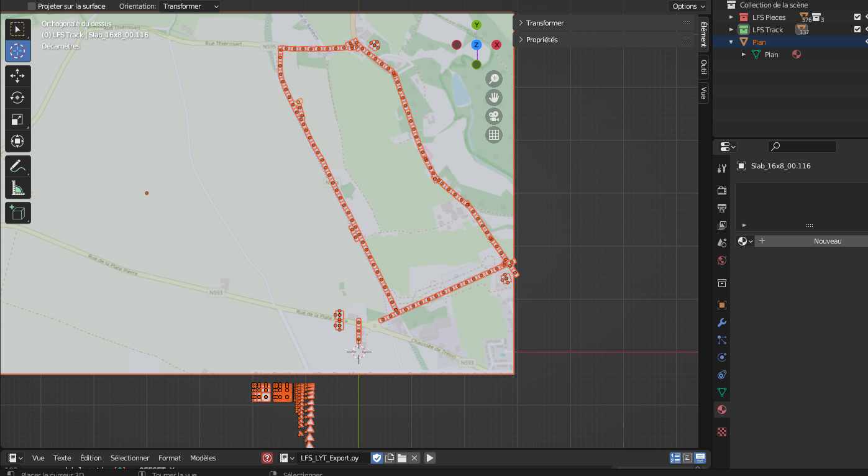The width and height of the screenshot is (868, 476).
Task: Click the new text copy icon
Action: click(x=390, y=458)
